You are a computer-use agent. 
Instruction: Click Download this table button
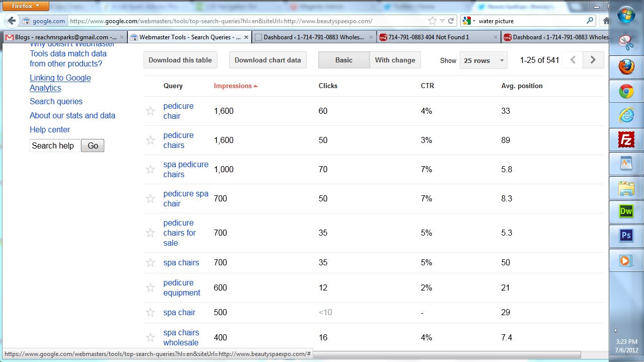pos(180,60)
